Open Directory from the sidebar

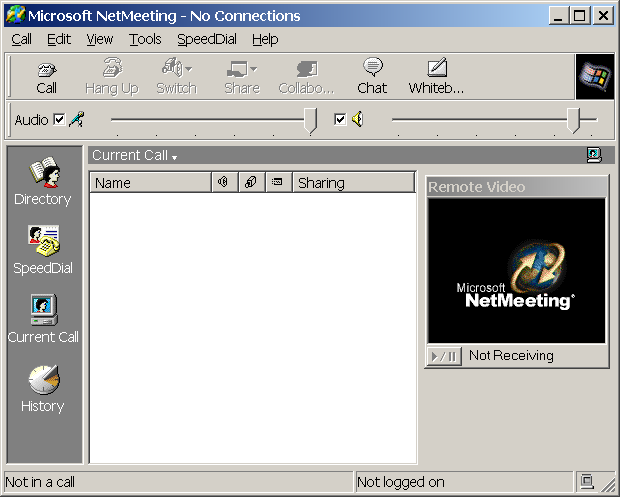42,182
